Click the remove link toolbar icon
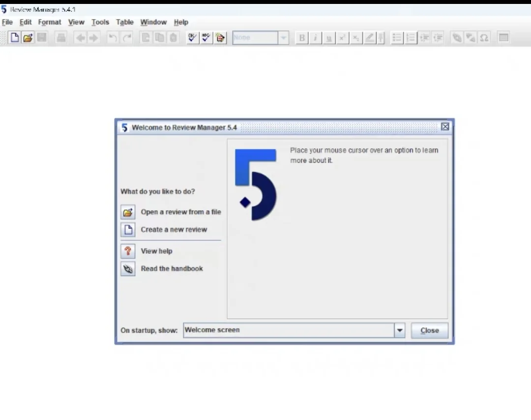531x420 pixels. click(471, 37)
